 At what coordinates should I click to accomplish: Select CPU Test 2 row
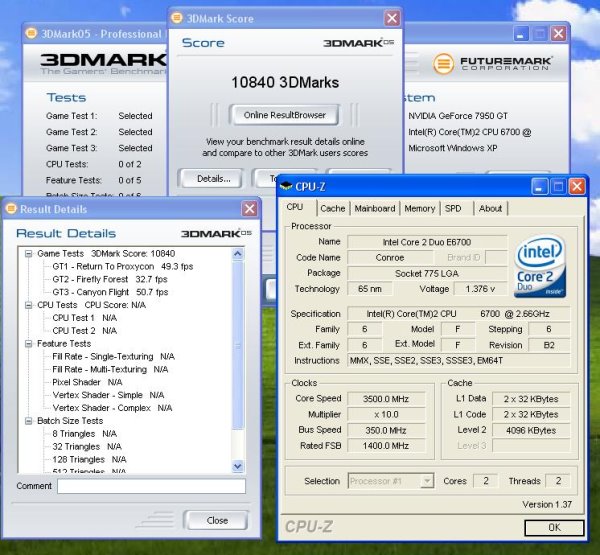pos(85,331)
